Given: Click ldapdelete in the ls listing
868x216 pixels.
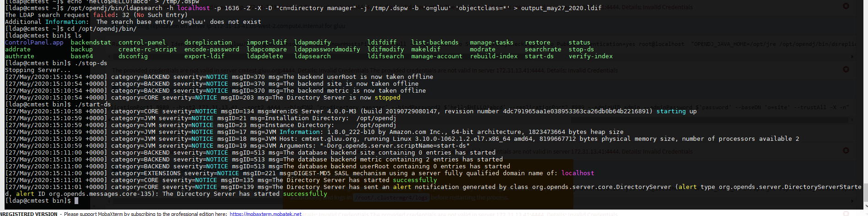Looking at the screenshot, I should point(265,56).
